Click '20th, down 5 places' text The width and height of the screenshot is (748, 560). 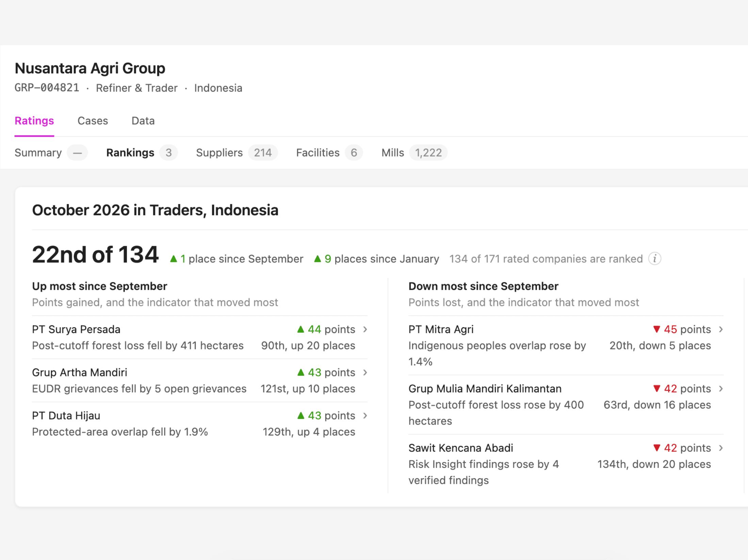click(660, 346)
